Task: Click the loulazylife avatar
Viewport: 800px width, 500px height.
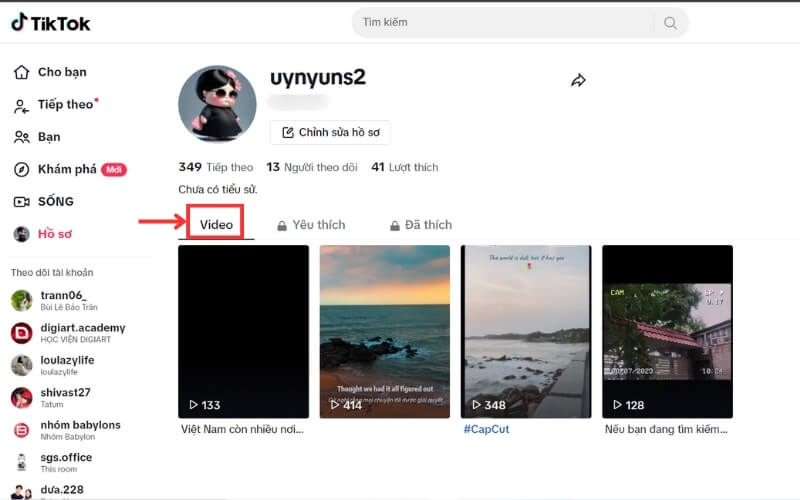Action: (21, 365)
